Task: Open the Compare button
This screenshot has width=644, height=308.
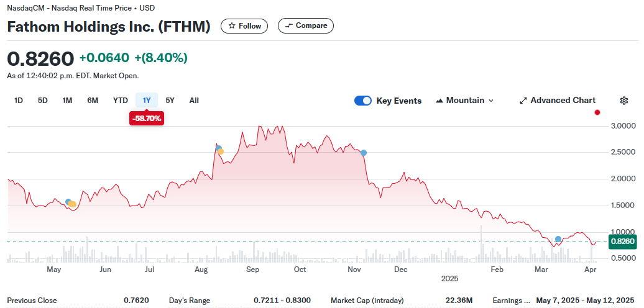Action: pos(306,25)
